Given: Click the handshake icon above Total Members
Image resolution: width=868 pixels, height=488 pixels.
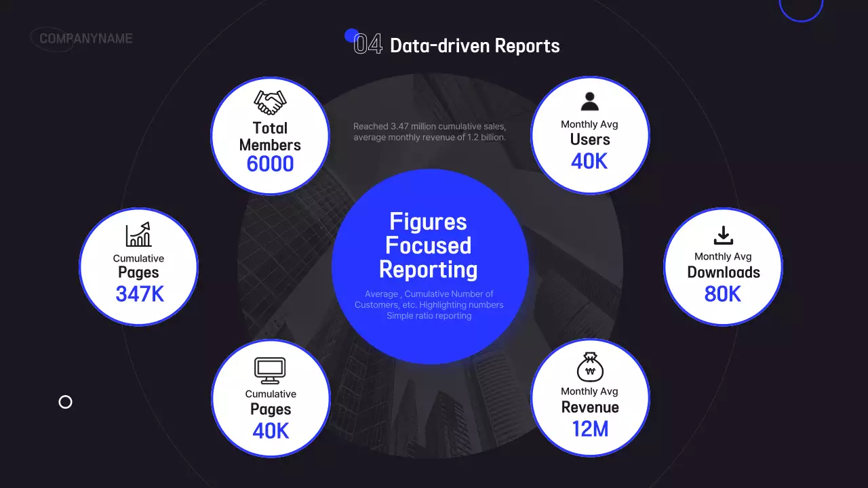Looking at the screenshot, I should [270, 102].
